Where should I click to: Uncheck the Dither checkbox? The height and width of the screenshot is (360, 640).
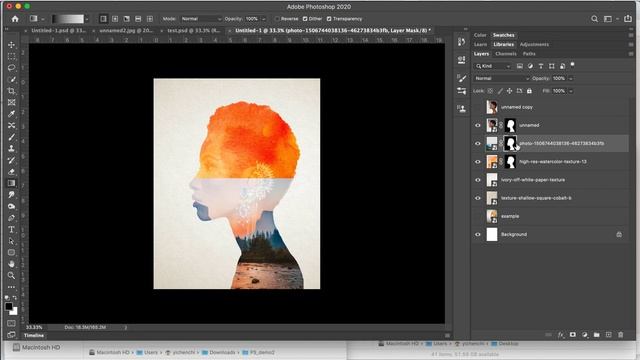tap(305, 19)
